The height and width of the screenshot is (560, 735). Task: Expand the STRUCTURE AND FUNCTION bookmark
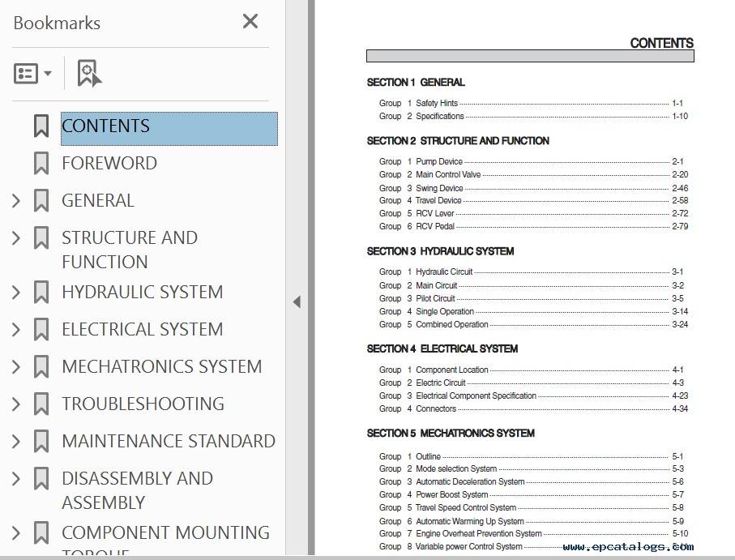tap(16, 238)
